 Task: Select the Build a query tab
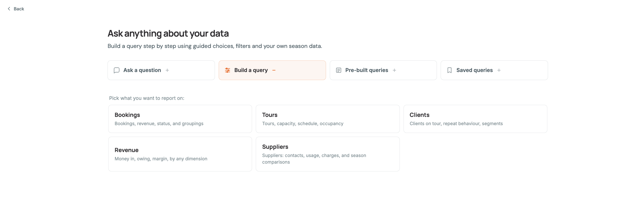[272, 70]
